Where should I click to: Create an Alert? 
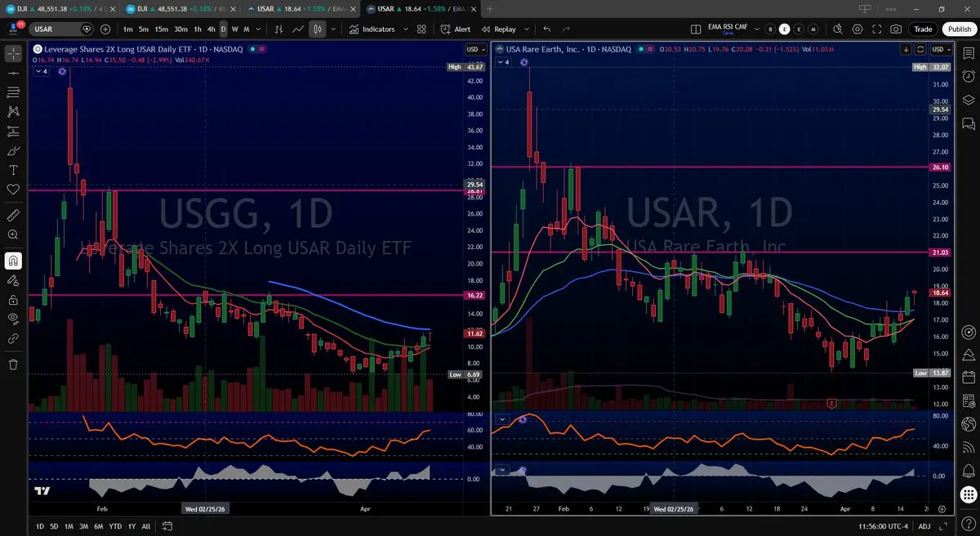(456, 29)
